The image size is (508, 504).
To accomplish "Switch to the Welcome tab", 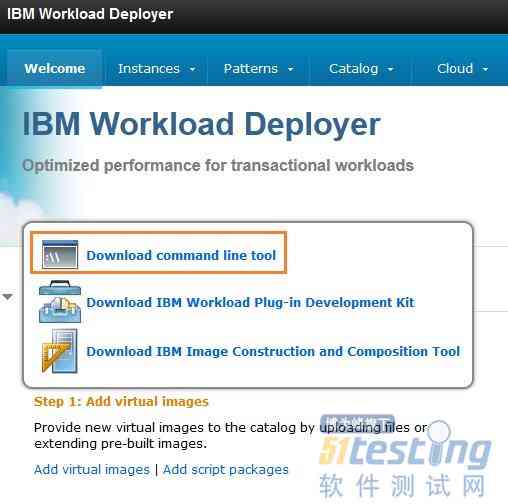I will click(x=55, y=68).
